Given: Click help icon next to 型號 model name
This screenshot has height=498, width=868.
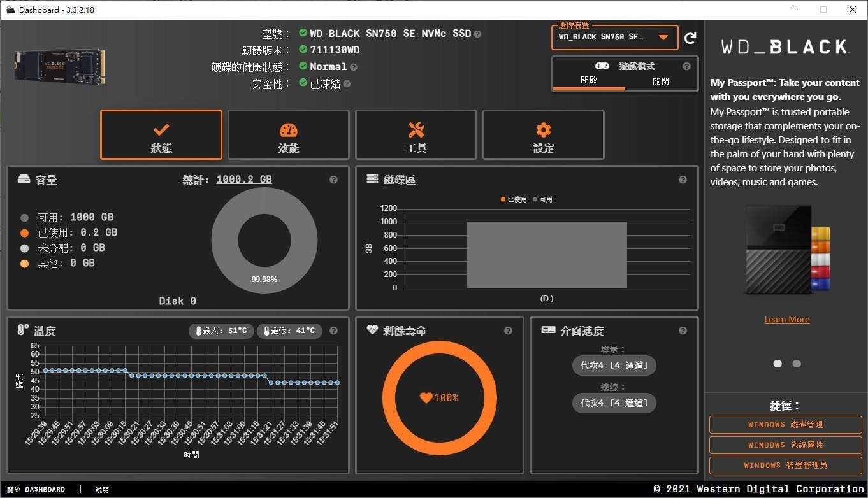Looking at the screenshot, I should [477, 34].
